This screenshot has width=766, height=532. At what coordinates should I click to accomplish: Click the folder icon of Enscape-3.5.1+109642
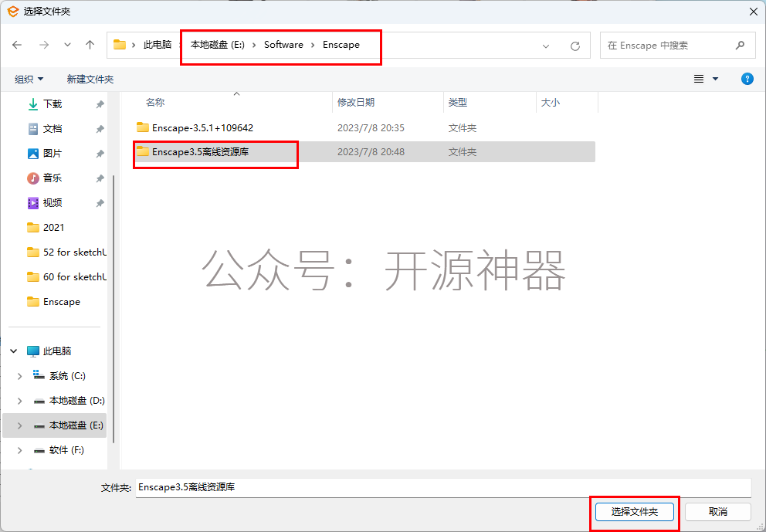coord(143,127)
